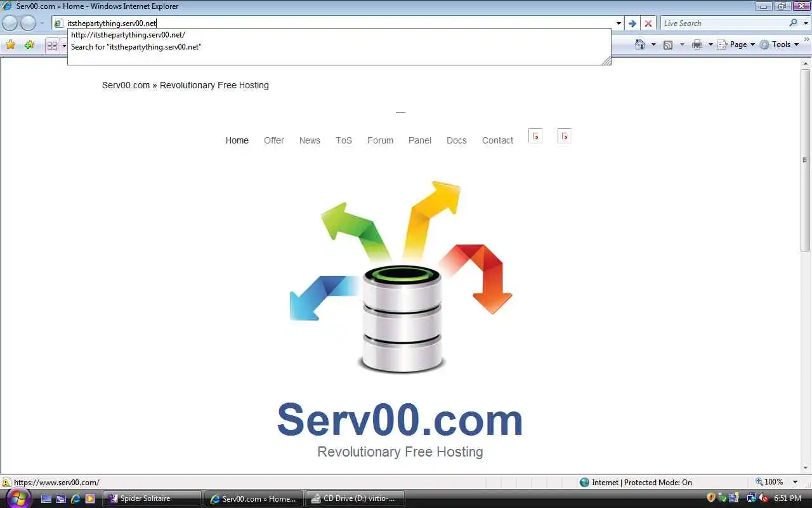Image resolution: width=812 pixels, height=508 pixels.
Task: Click the Show Desktop quick launch icon
Action: [46, 499]
